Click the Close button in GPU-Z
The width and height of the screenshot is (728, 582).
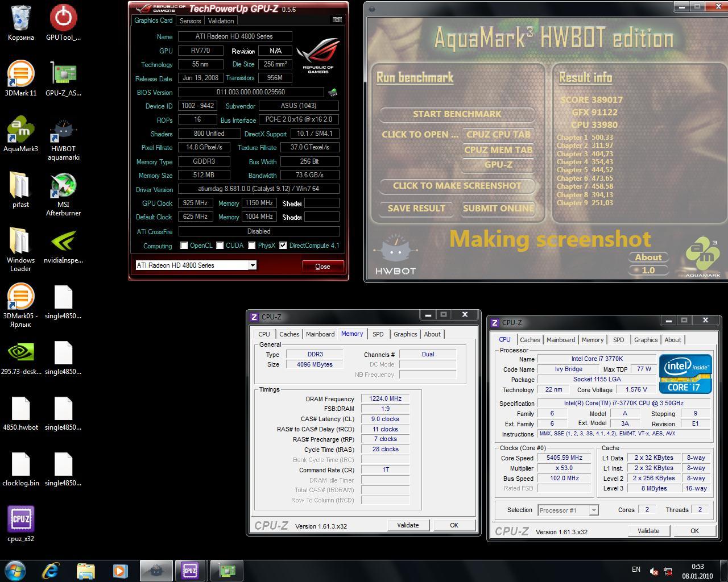coord(322,266)
